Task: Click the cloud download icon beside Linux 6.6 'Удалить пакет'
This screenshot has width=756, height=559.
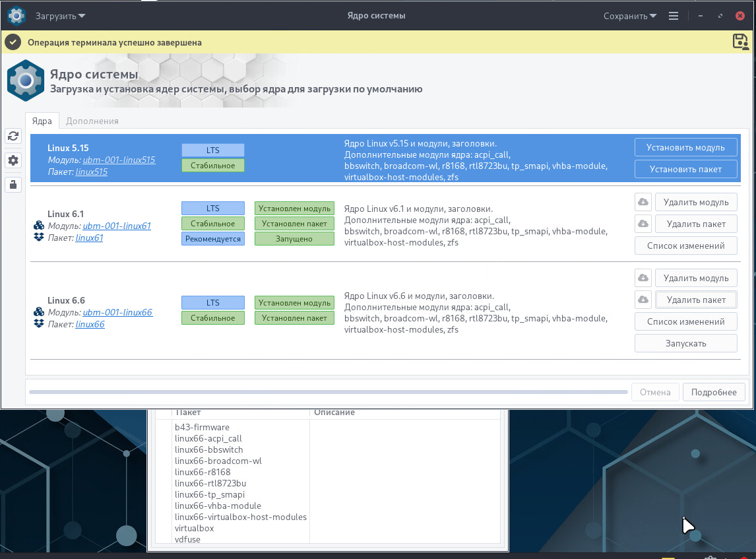Action: (x=643, y=300)
